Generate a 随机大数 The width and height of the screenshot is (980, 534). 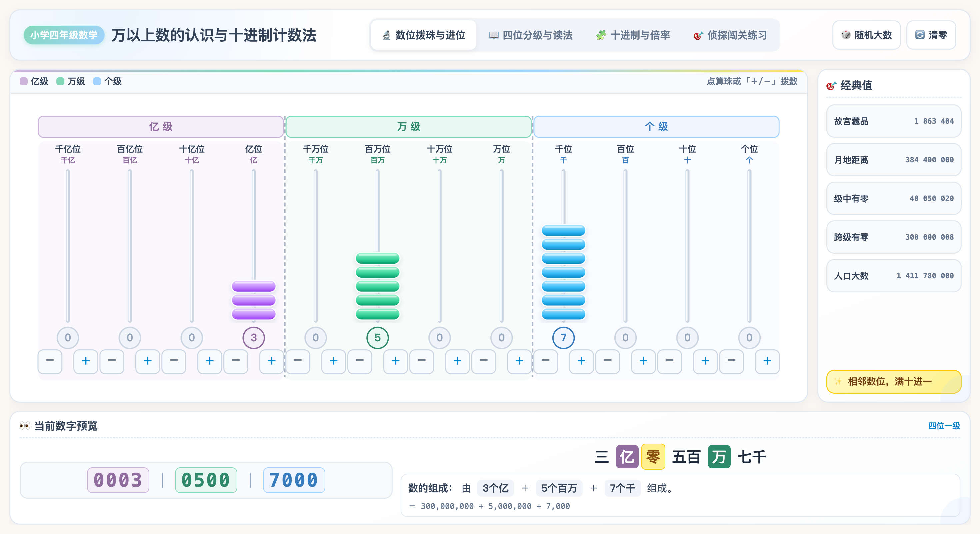click(x=866, y=35)
